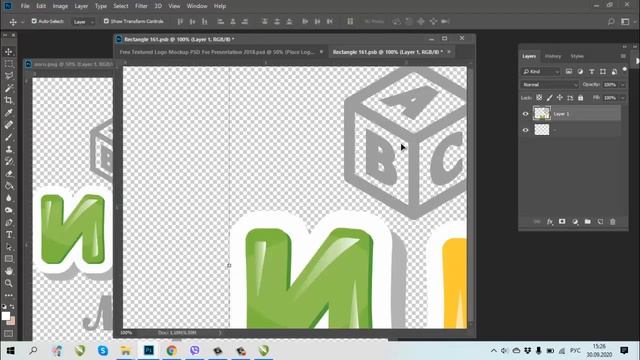
Task: Select the Magic Wand tool
Action: click(x=9, y=88)
